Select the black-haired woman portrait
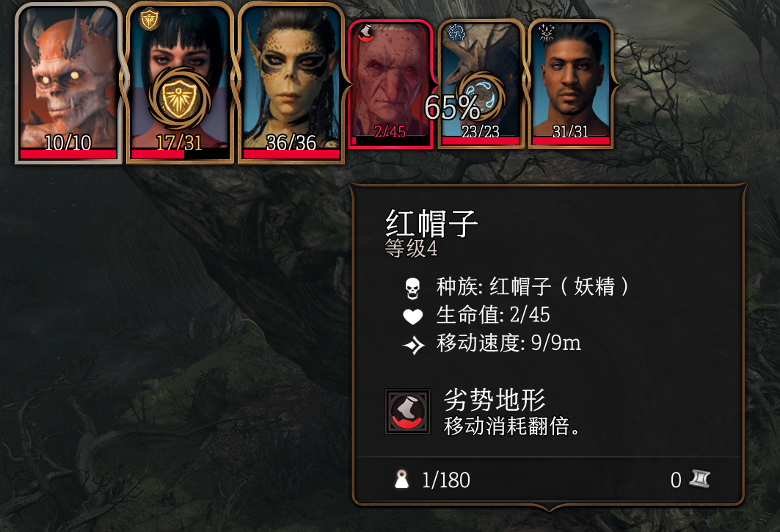Viewport: 780px width, 532px height. point(180,83)
